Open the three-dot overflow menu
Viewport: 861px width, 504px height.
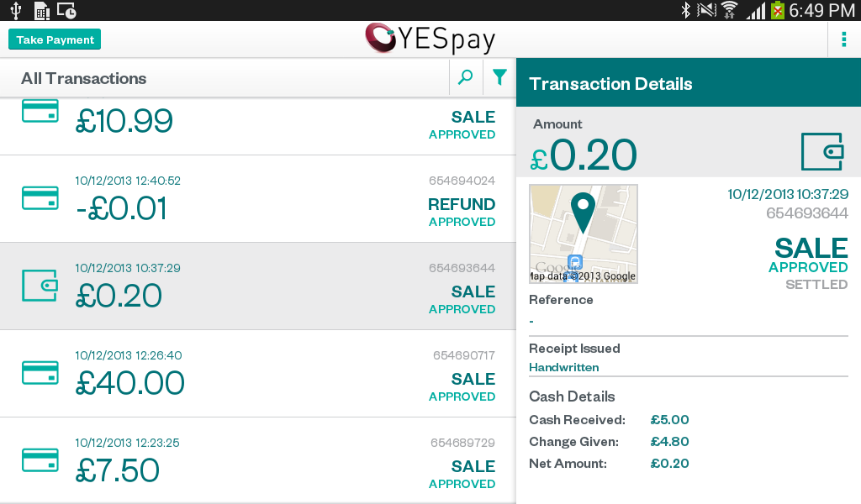(843, 39)
